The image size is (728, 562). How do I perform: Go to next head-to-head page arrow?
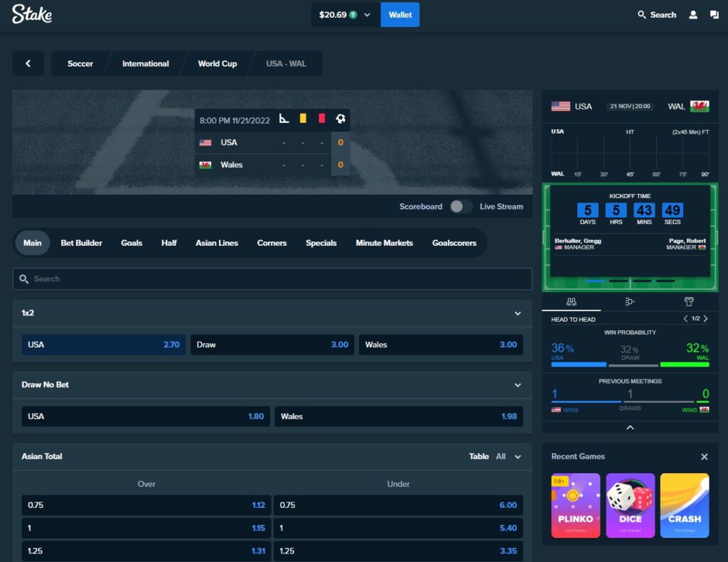tap(705, 319)
